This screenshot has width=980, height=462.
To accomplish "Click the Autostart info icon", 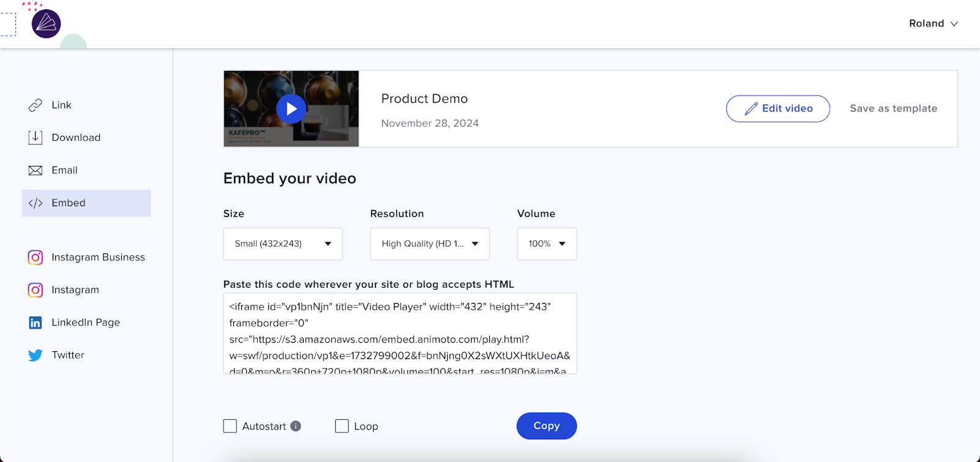I will [296, 426].
